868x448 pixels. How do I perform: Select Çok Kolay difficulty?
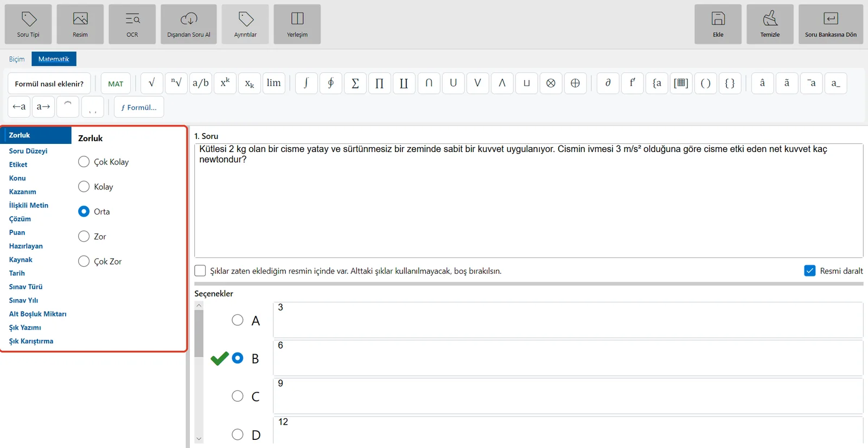(84, 162)
